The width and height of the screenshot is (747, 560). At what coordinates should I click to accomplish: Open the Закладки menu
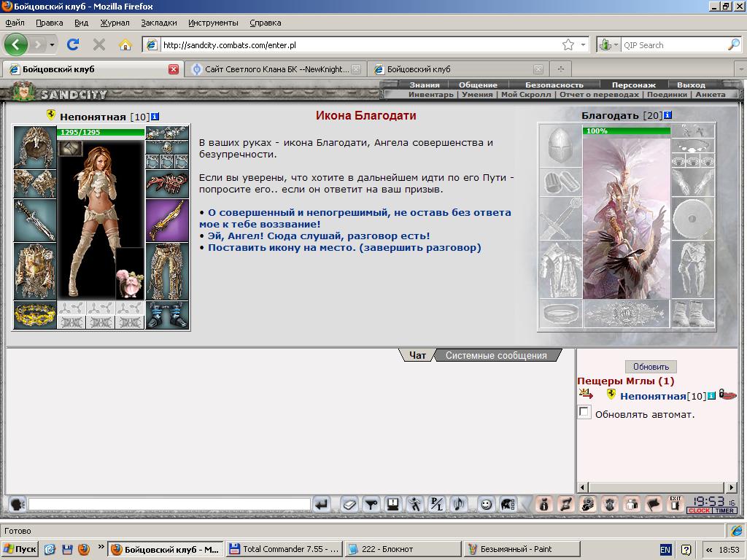coord(158,23)
